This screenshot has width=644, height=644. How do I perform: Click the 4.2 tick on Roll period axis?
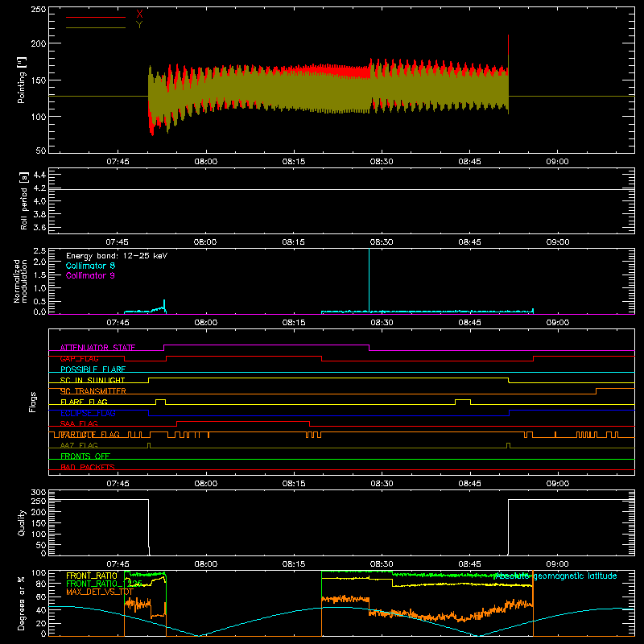click(x=39, y=188)
